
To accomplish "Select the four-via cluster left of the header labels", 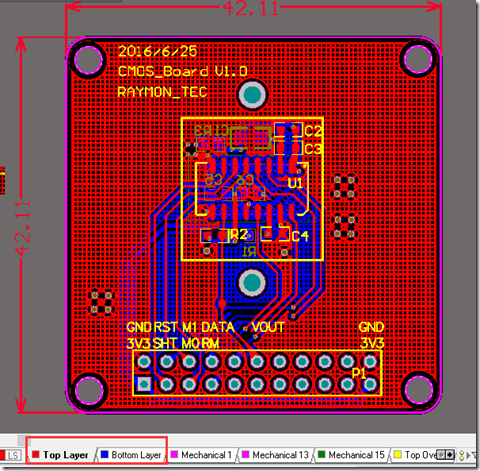I will point(102,303).
